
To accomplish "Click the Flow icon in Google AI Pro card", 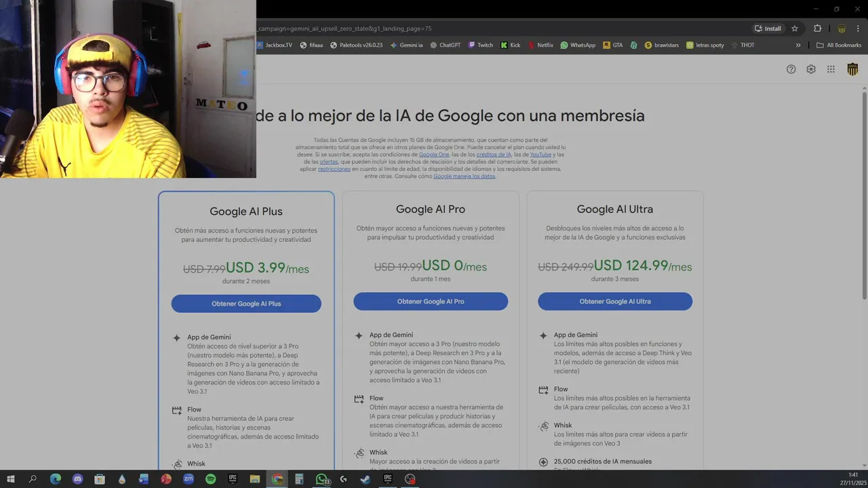I will 359,399.
